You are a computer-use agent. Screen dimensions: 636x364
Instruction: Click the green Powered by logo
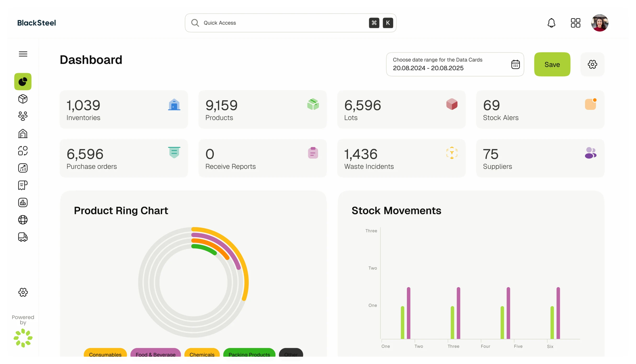click(23, 338)
